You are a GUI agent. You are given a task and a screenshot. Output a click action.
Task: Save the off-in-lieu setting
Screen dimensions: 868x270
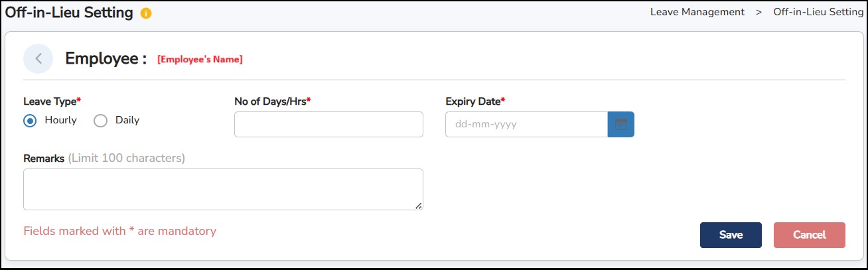[731, 235]
